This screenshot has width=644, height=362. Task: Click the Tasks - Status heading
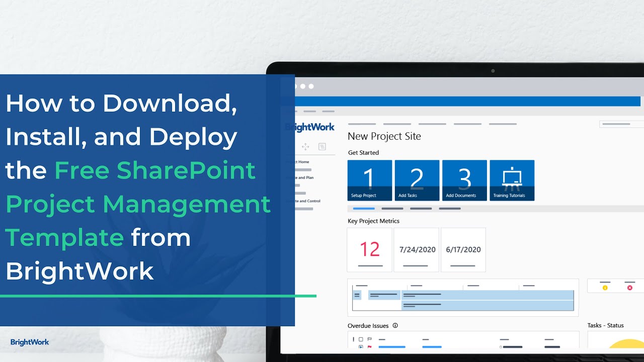[605, 325]
